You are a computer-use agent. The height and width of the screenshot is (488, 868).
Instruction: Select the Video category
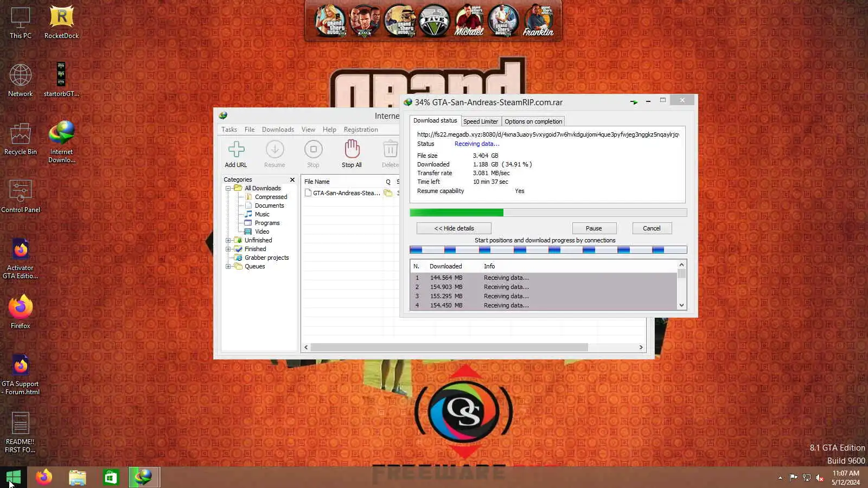[262, 232]
